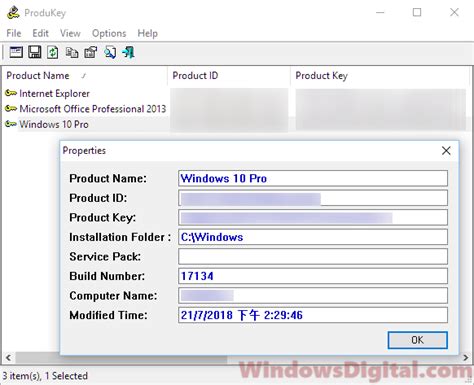Open the View menu

coord(70,33)
